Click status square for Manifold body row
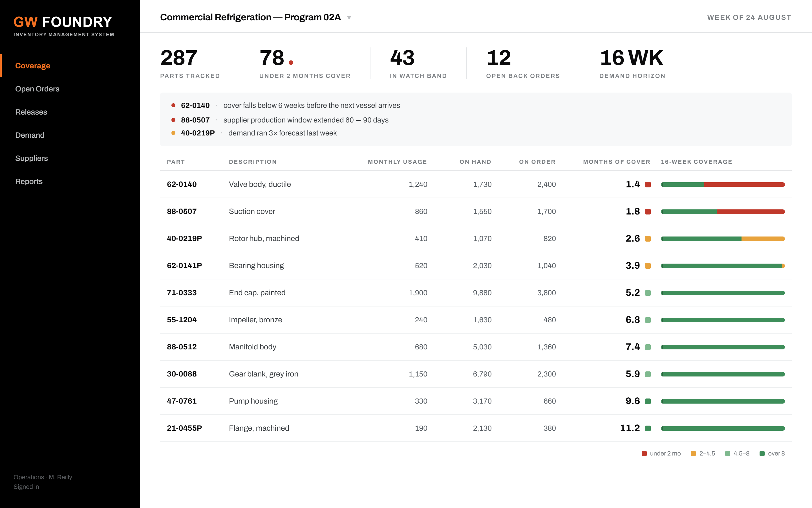Image resolution: width=812 pixels, height=508 pixels. (x=648, y=347)
